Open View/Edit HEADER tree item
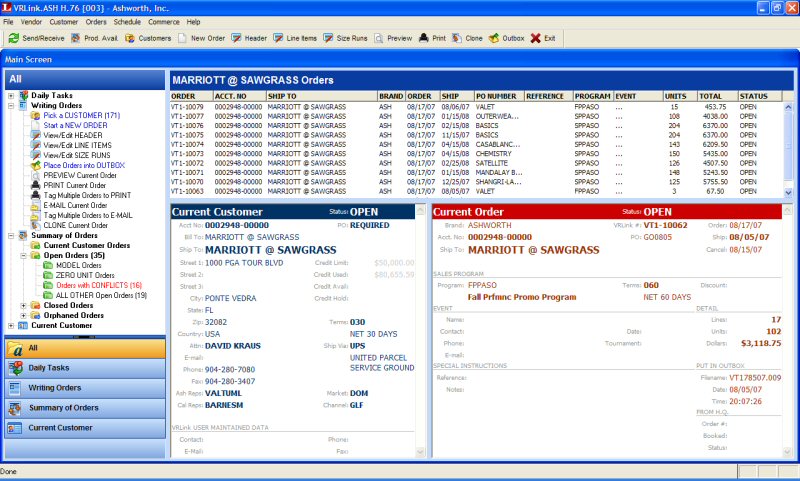Screen dimensions: 800x481 click(73, 135)
